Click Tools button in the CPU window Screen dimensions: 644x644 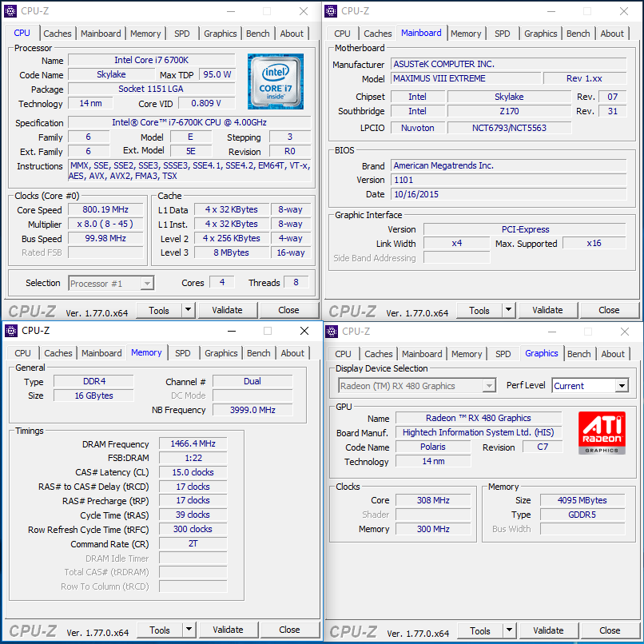point(159,310)
